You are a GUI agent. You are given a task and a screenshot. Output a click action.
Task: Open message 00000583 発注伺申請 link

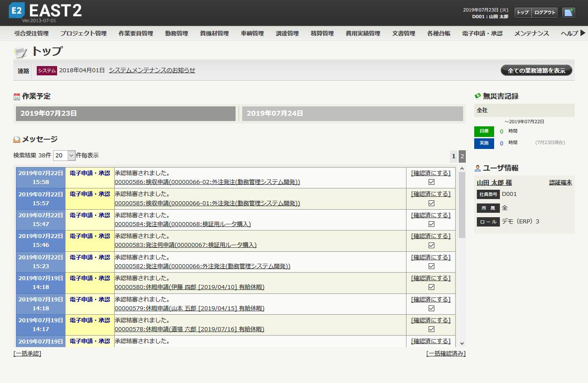(x=186, y=245)
